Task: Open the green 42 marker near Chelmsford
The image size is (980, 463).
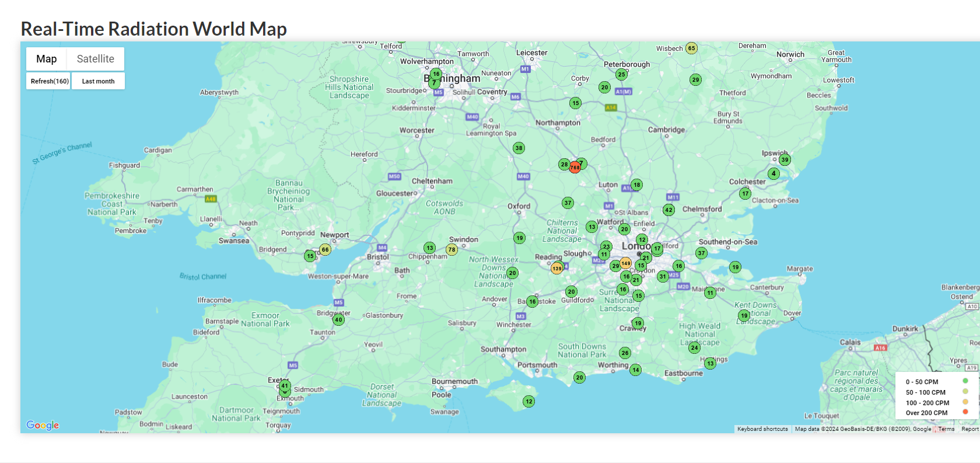Action: [668, 210]
